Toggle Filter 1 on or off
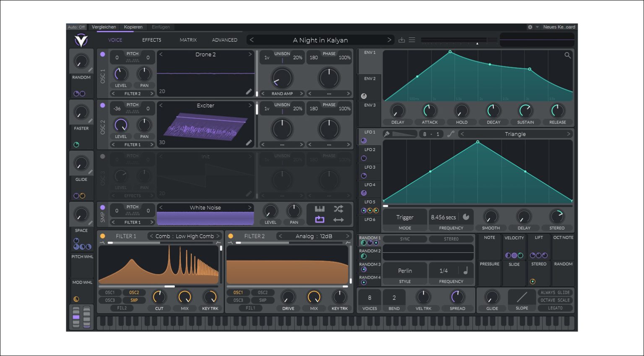 102,236
